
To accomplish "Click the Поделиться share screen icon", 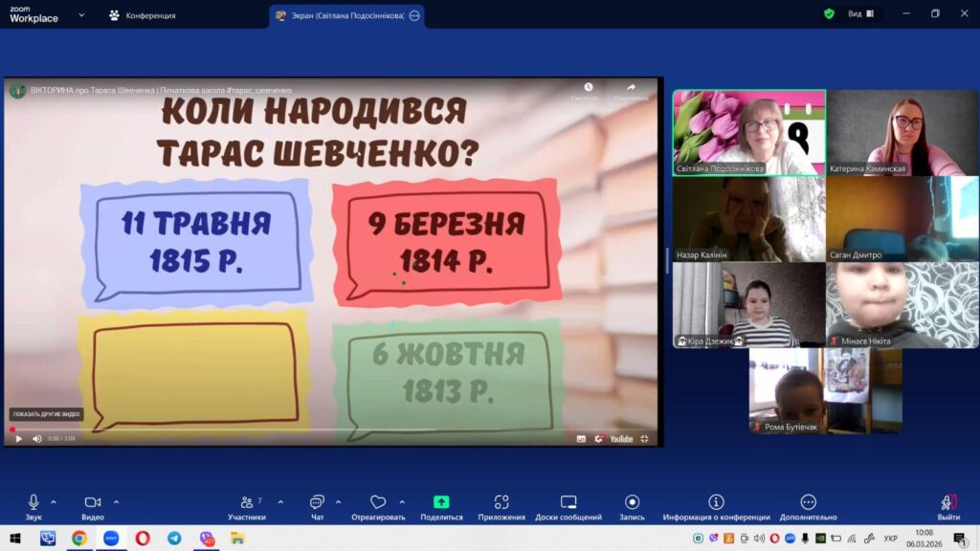I will click(441, 502).
